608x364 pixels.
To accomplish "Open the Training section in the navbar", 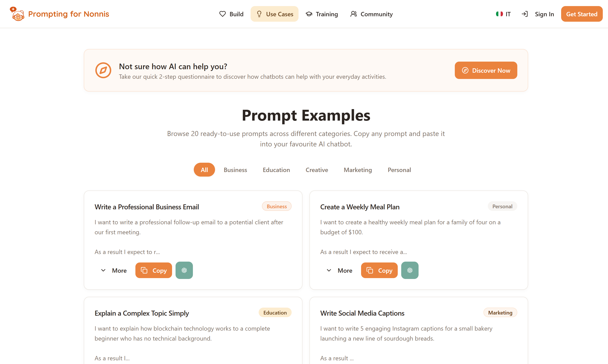I will pos(322,14).
